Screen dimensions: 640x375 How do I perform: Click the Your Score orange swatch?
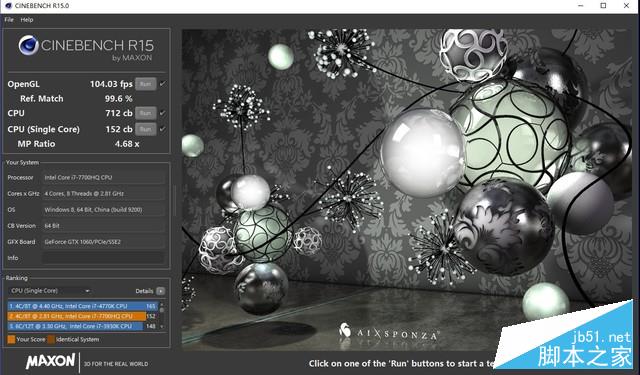(11, 339)
